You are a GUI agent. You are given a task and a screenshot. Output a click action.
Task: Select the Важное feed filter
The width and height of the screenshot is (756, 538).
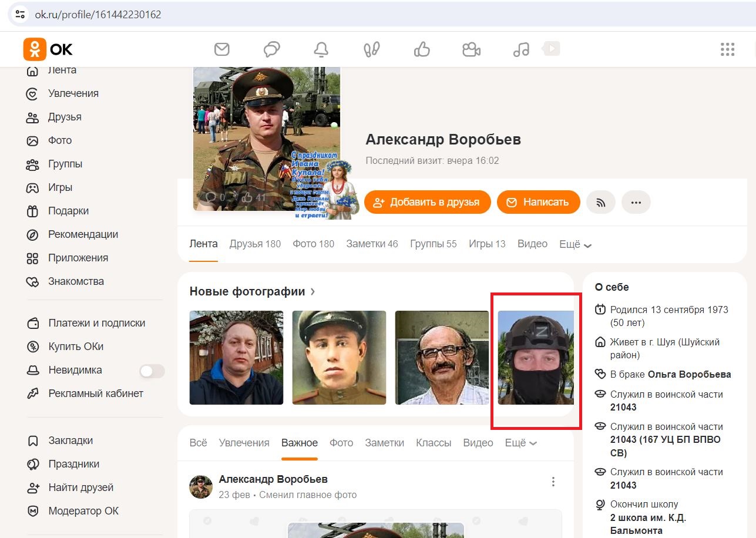[x=300, y=443]
